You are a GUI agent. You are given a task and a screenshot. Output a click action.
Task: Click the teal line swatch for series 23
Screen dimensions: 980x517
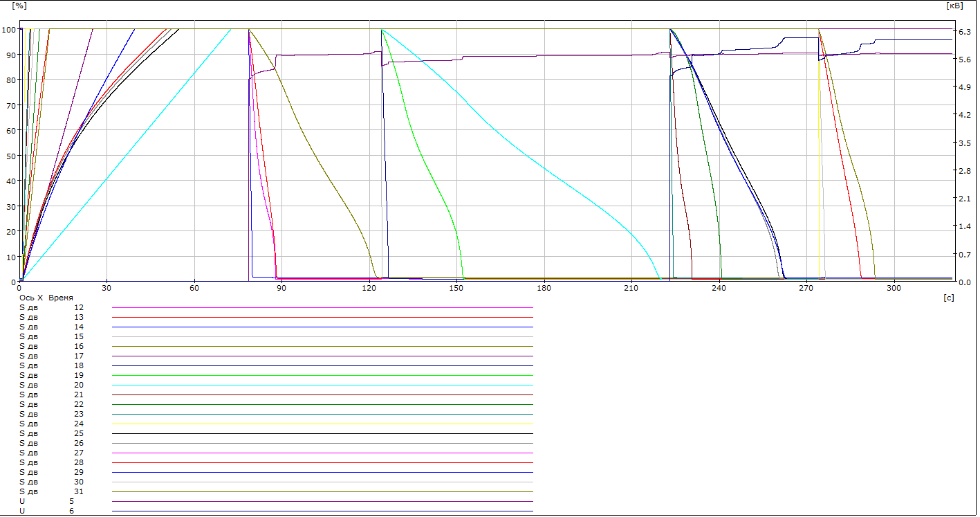pyautogui.click(x=322, y=414)
